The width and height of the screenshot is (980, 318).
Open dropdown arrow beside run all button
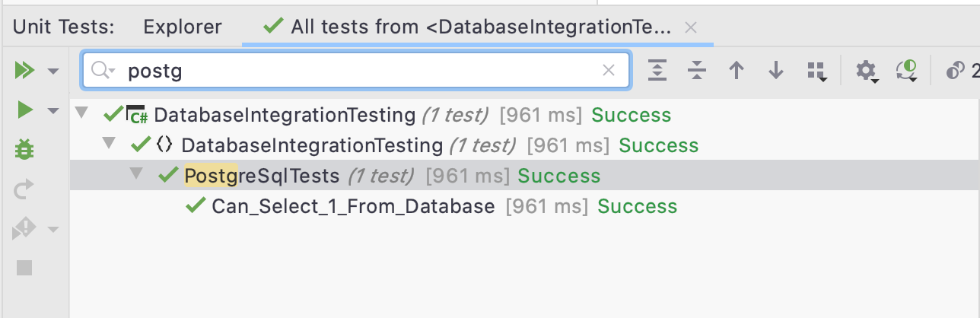point(52,72)
